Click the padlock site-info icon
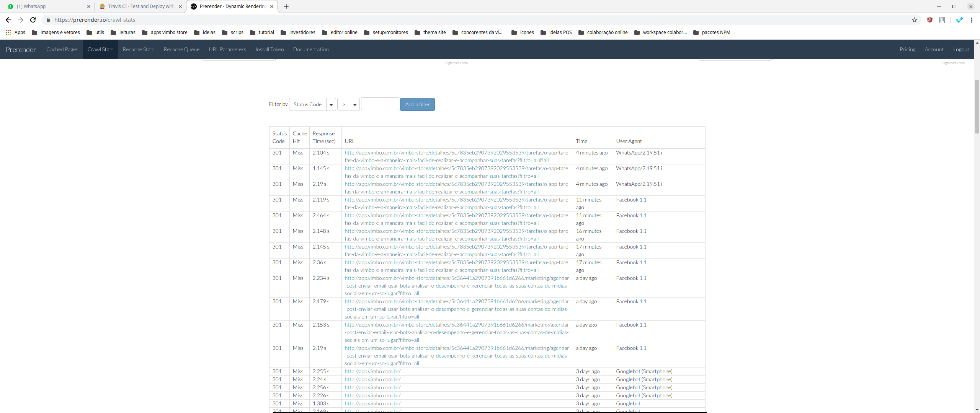The height and width of the screenshot is (413, 980). tap(48, 20)
